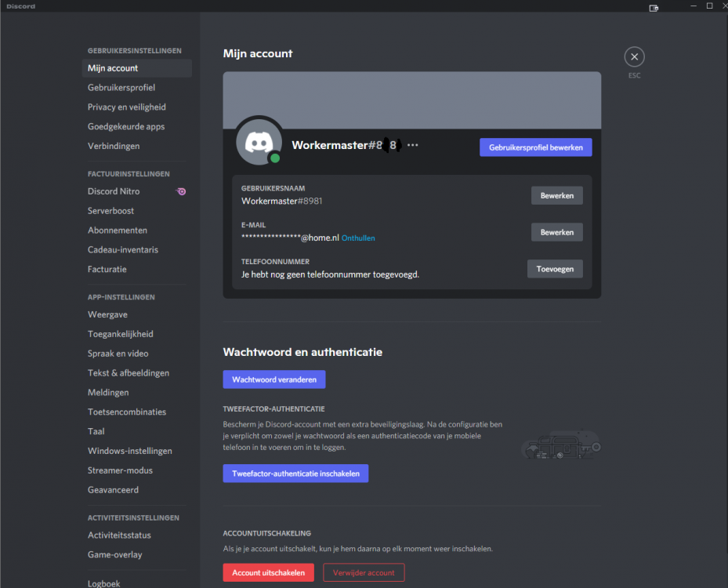Click the Discord avatar profile picture
This screenshot has width=728, height=588.
coord(259,142)
